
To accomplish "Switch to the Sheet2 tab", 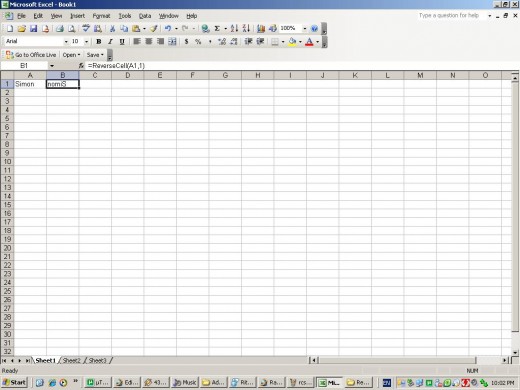I will (72, 360).
